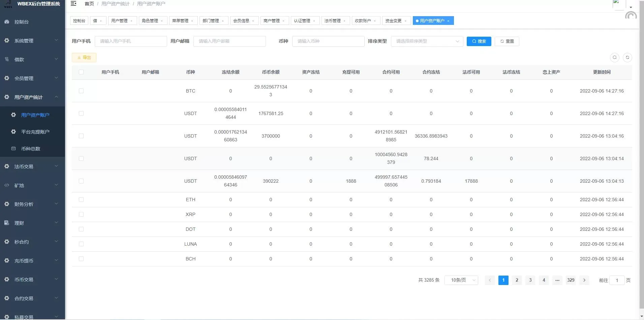
Task: Click the 控制台 dashboard icon in sidebar
Action: coord(7,22)
